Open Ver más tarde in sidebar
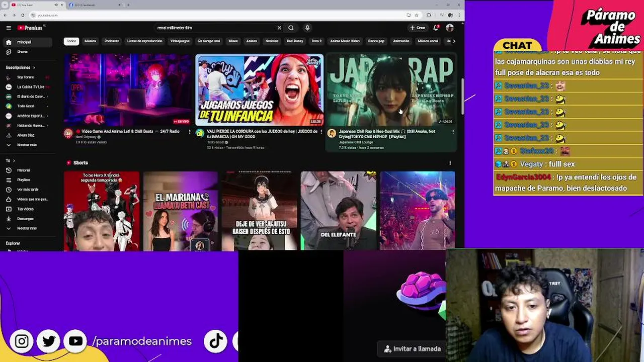644x362 pixels. (x=28, y=190)
